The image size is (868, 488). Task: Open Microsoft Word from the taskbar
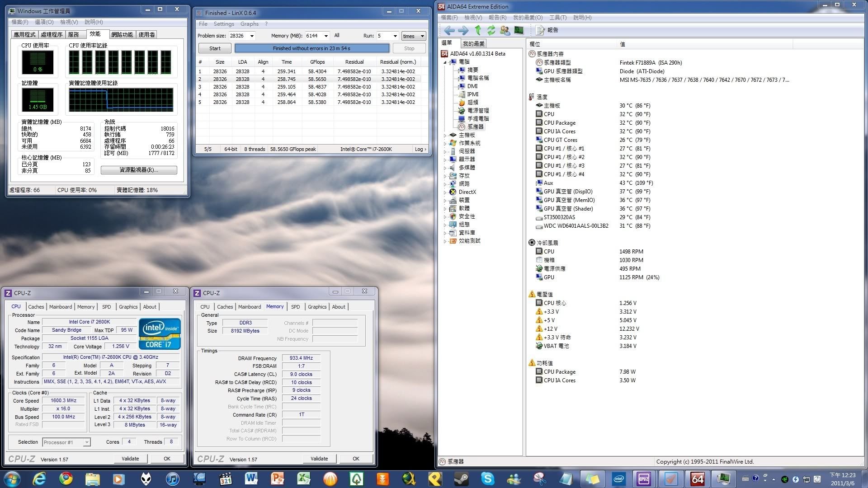click(x=251, y=479)
